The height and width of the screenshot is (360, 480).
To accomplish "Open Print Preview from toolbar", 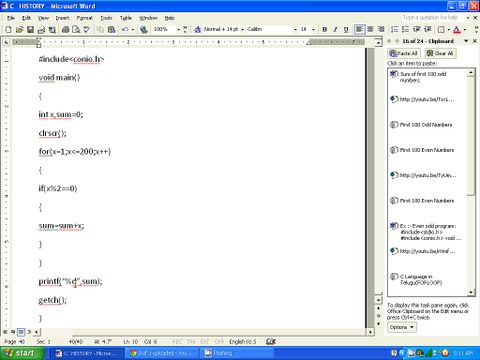I will pos(76,30).
